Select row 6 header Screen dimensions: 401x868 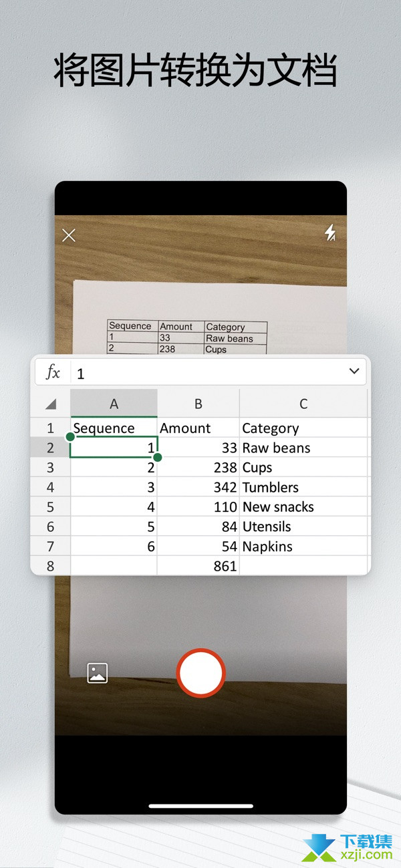pos(50,527)
